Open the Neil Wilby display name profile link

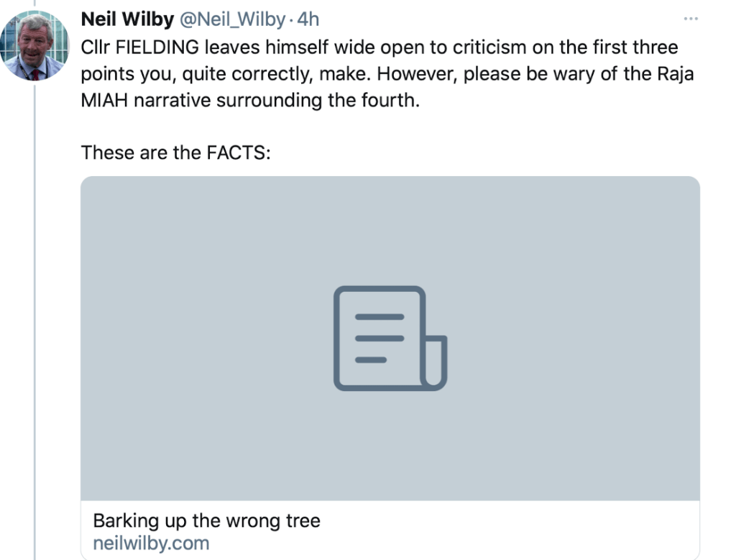[127, 19]
